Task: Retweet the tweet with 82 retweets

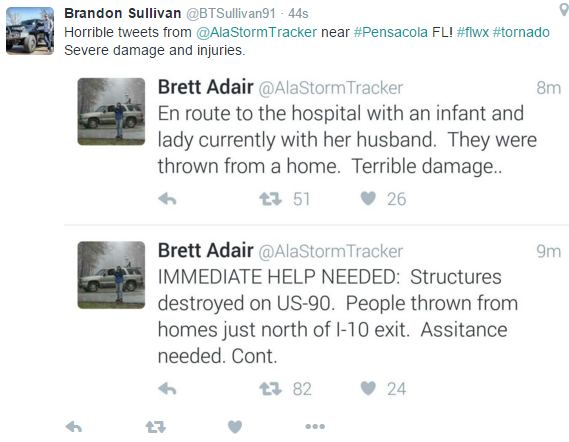Action: point(270,389)
